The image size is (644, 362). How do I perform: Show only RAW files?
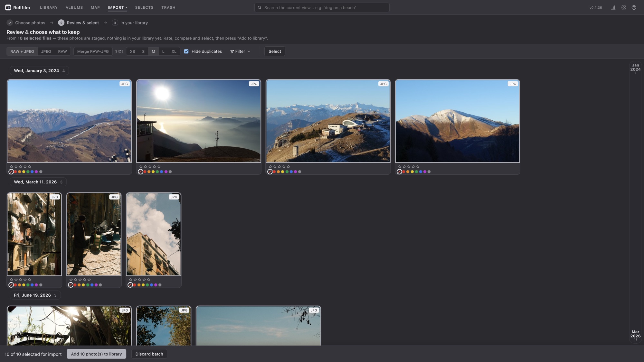coord(62,51)
